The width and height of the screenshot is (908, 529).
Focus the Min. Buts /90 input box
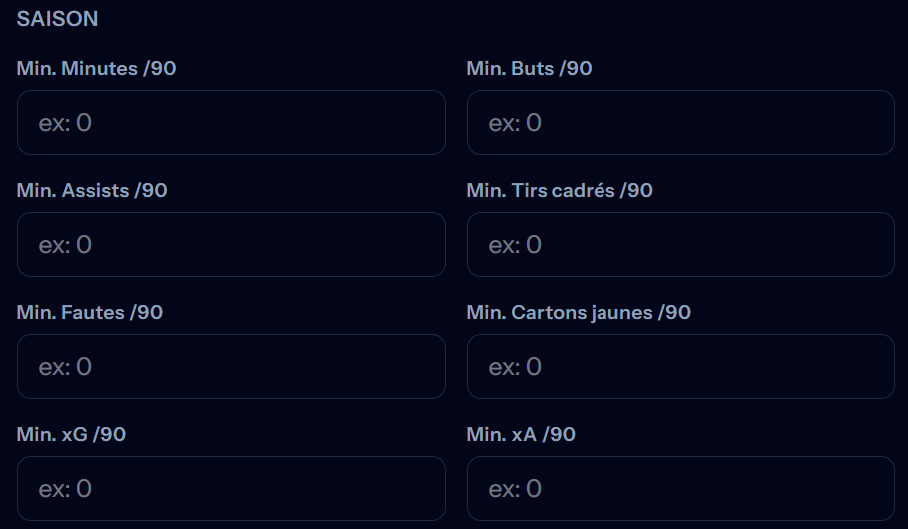[x=680, y=123]
